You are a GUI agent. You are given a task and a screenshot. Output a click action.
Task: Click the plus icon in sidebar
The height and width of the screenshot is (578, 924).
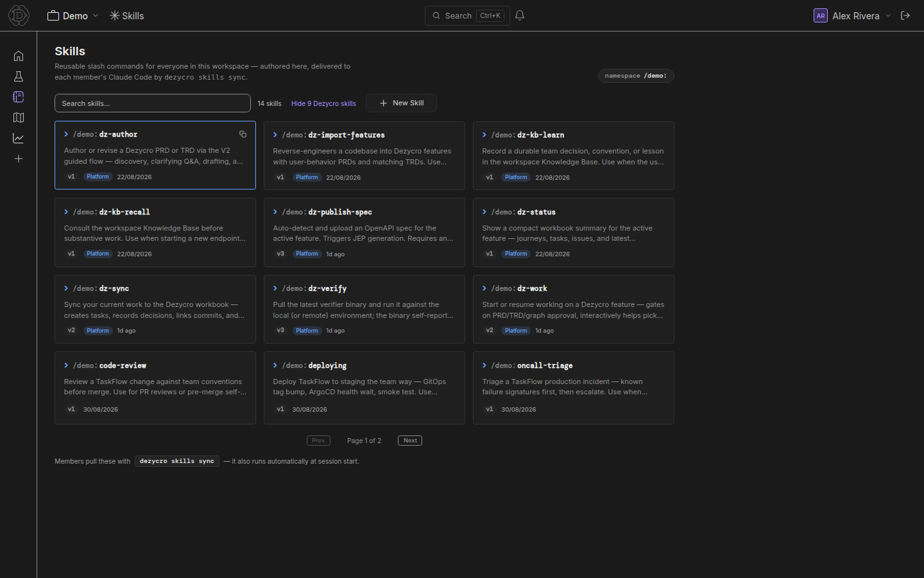pyautogui.click(x=19, y=159)
